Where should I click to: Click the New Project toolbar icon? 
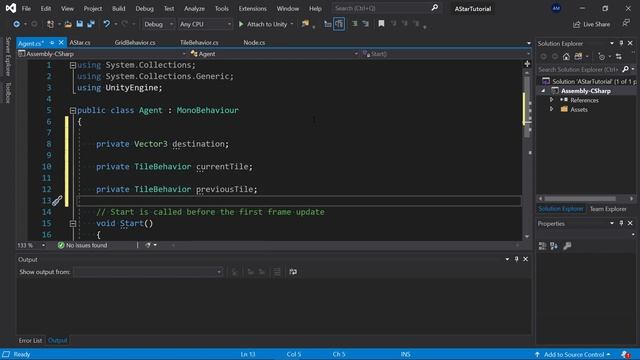tap(50, 24)
